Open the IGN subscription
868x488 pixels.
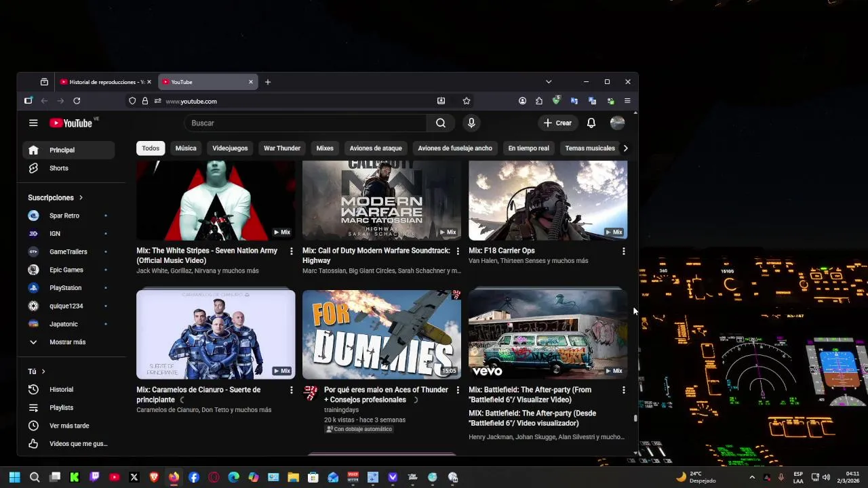[68, 234]
